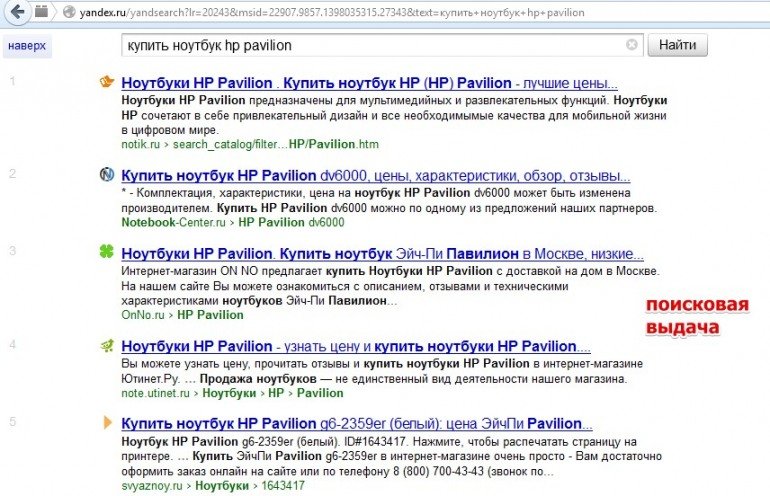Screen dimensions: 770x496
Task: Click the Notebook-Center round N favicon
Action: click(107, 174)
